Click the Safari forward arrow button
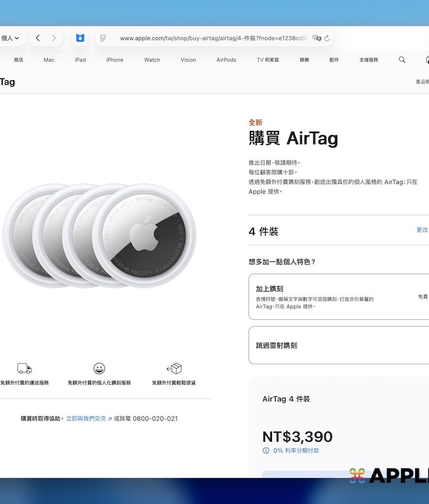Screen dimensions: 429x504 pos(54,38)
